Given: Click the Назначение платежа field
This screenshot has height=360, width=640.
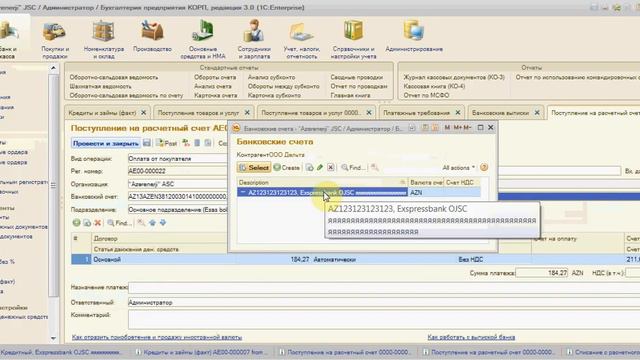Looking at the screenshot, I should 384,288.
